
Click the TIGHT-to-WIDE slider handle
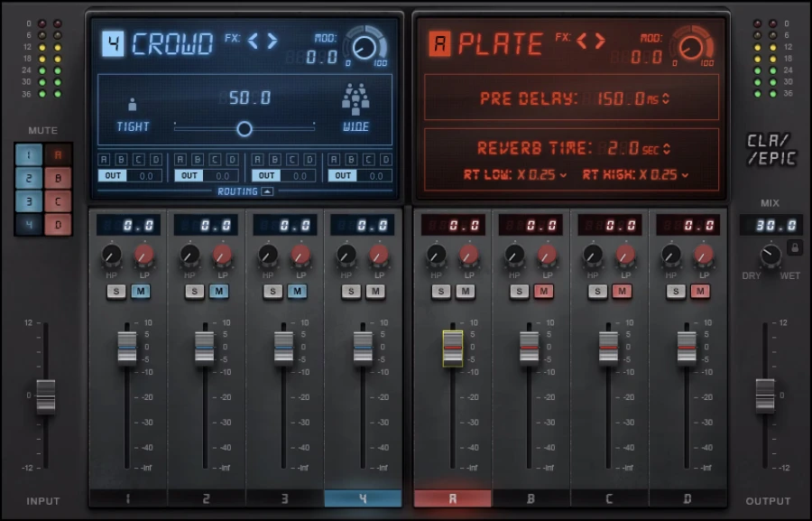245,128
